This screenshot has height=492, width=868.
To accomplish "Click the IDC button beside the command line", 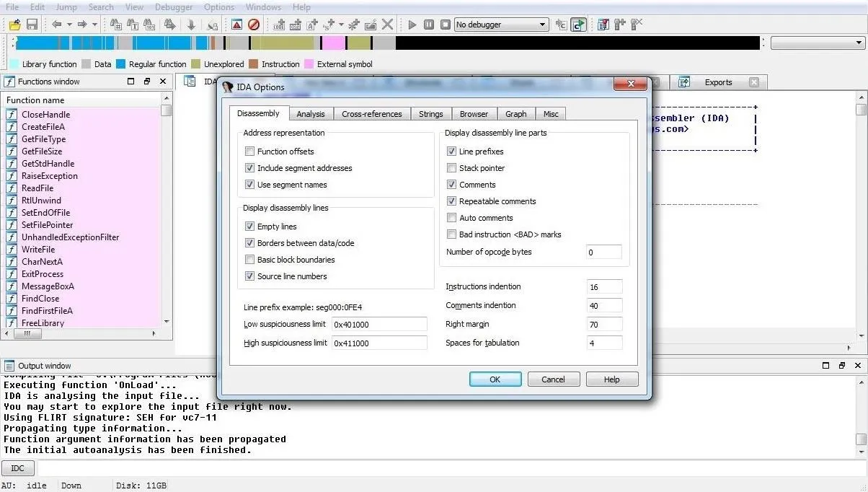I will tap(18, 468).
